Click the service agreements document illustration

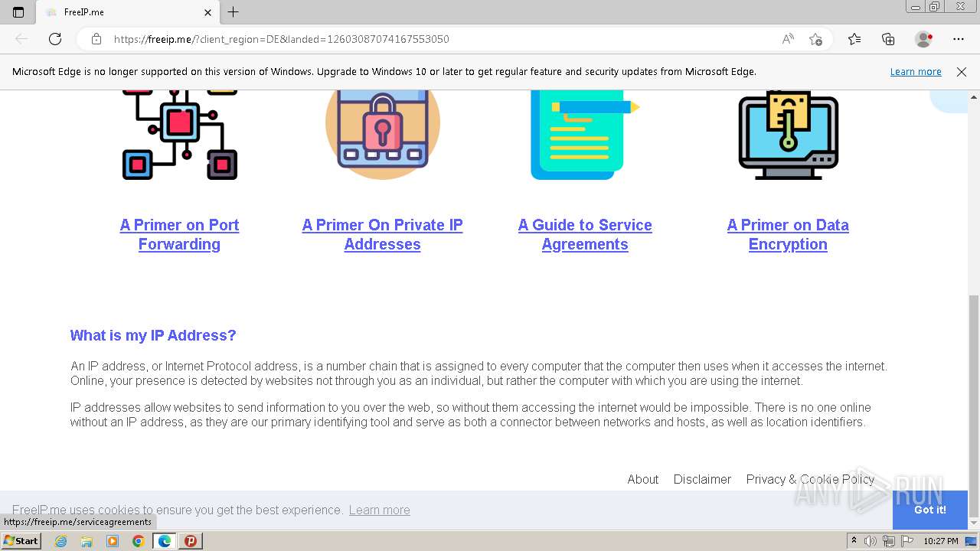(x=585, y=135)
